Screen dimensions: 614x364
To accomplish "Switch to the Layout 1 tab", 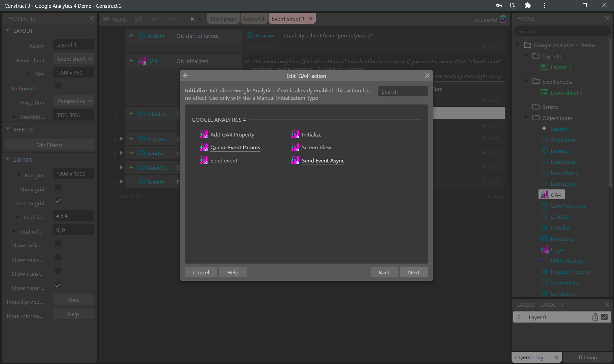I will (x=254, y=19).
